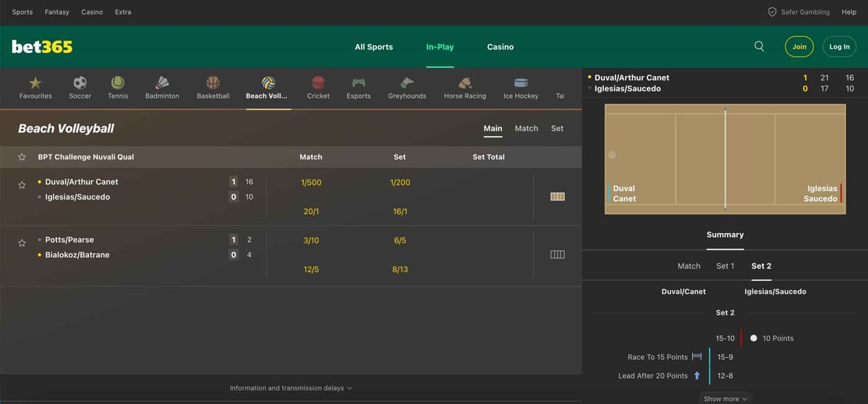
Task: Open the Summary tab
Action: click(x=725, y=235)
